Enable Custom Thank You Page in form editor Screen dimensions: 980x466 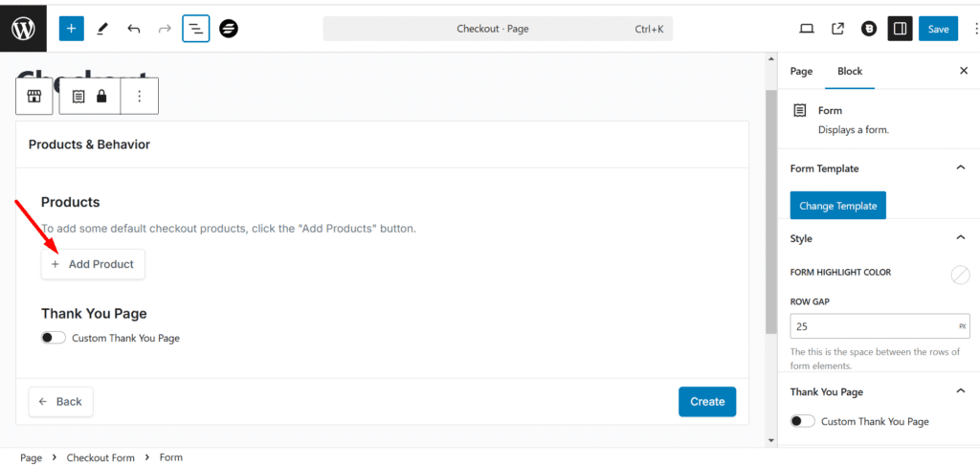(x=54, y=338)
